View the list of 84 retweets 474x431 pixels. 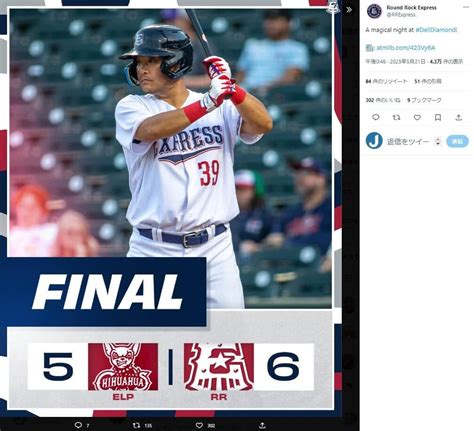[x=387, y=81]
